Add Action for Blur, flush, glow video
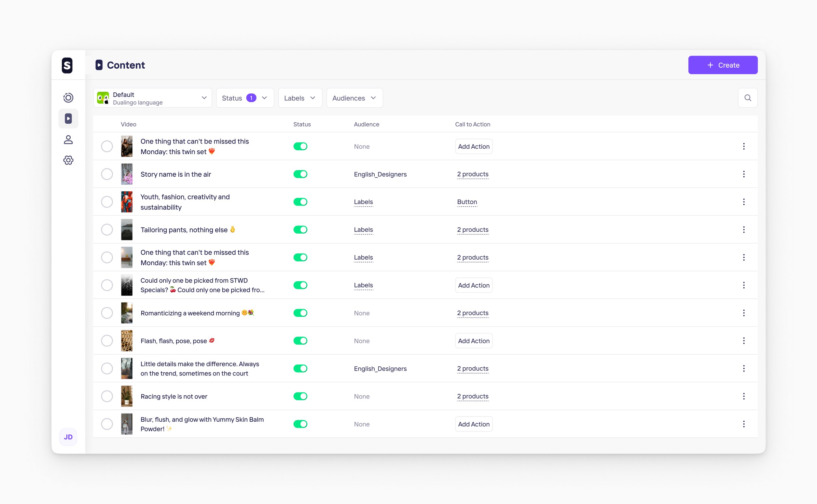Screen dimensions: 817x504 [474, 424]
